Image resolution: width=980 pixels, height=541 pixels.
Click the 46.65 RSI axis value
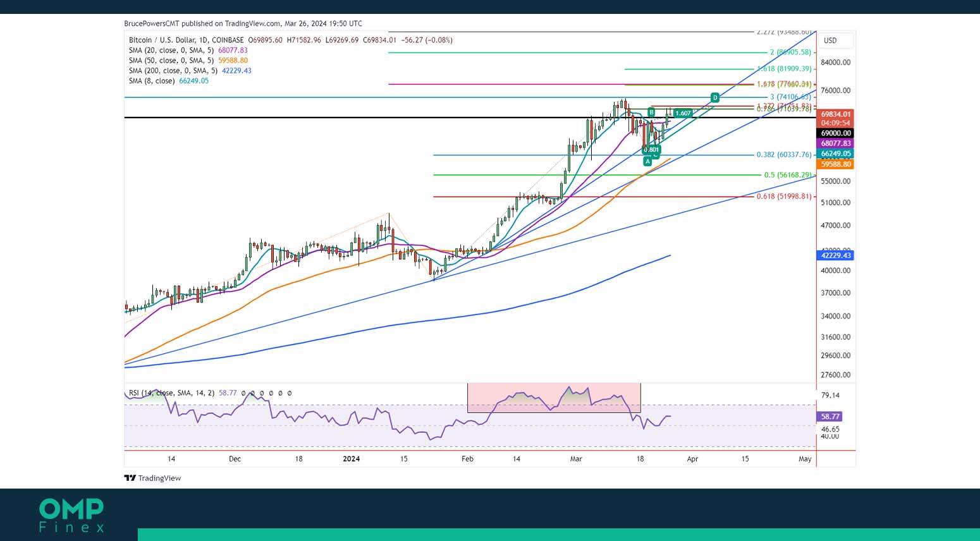point(830,429)
